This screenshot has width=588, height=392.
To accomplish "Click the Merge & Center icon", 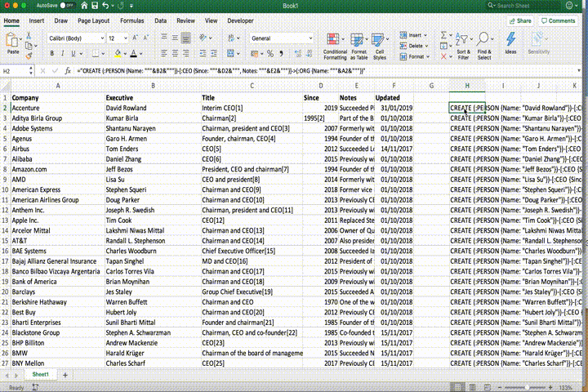I will [230, 54].
